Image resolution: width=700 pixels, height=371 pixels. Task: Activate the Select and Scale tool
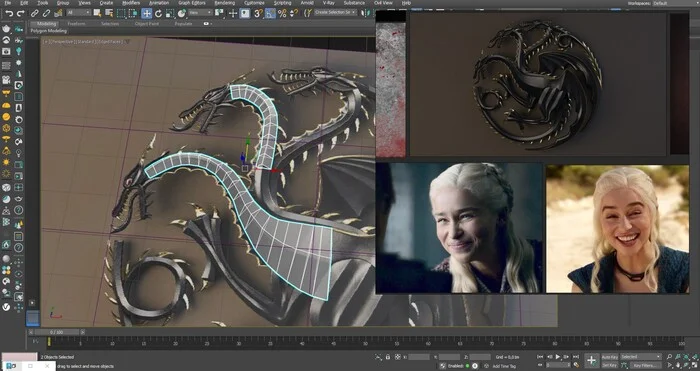point(170,13)
